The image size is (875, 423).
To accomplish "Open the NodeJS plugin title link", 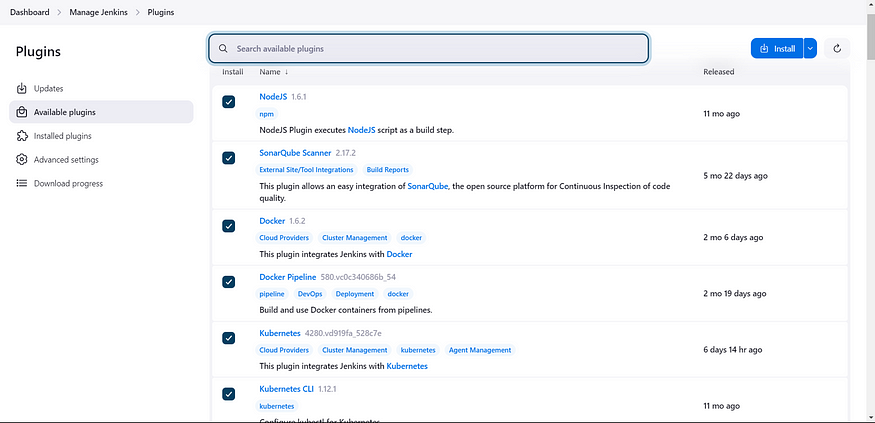I will (273, 97).
